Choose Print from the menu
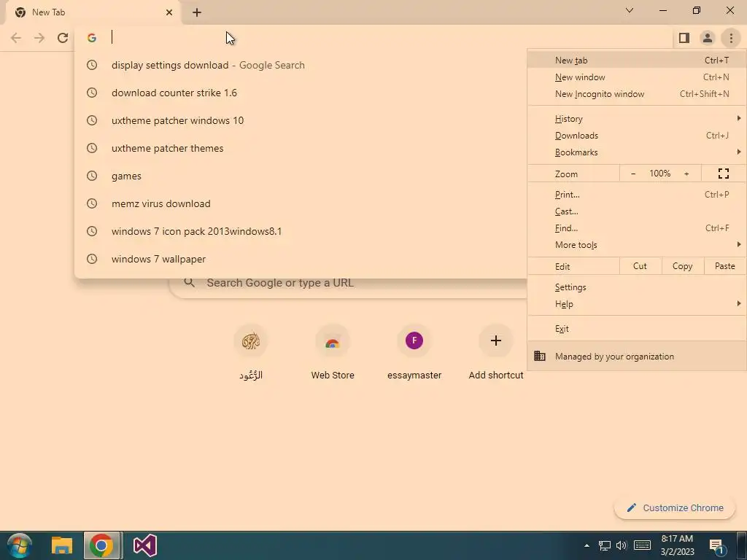This screenshot has width=747, height=560. point(636,194)
